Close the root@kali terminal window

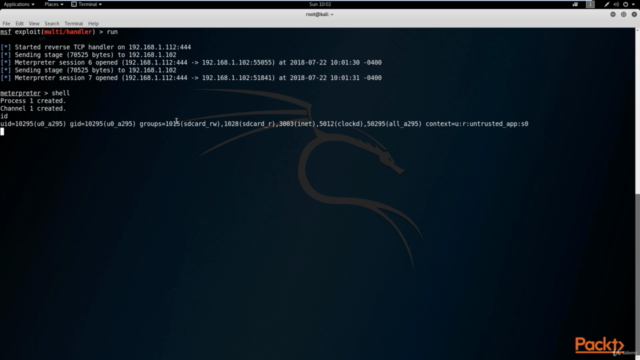coord(634,14)
